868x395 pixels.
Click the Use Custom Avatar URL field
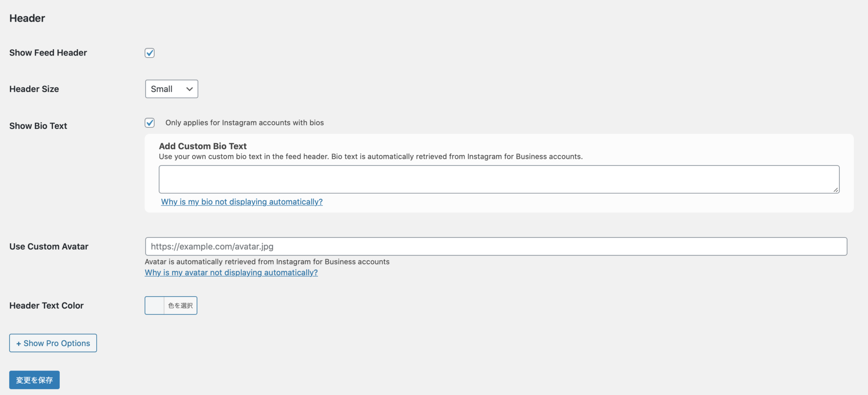[x=496, y=246]
